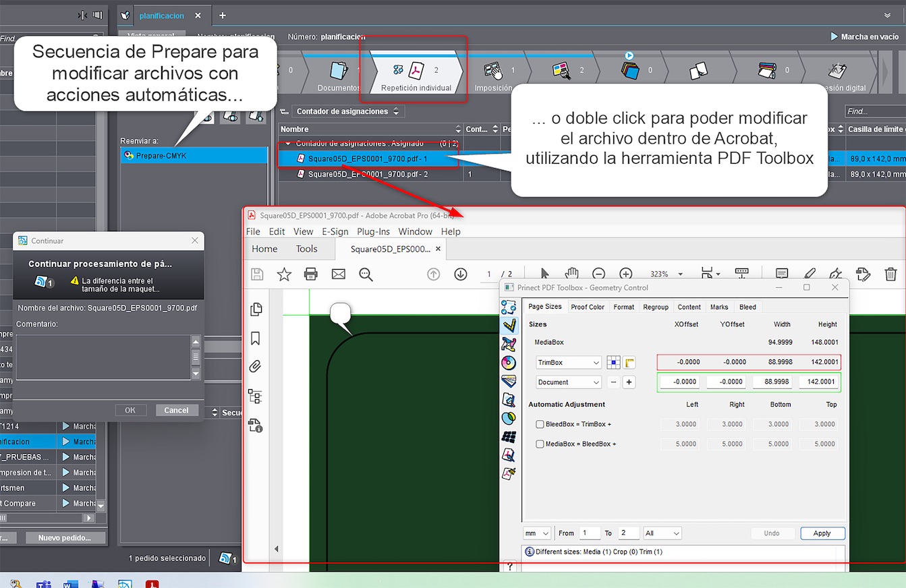
Task: Click the Document Width field showing 88.9998
Action: tap(773, 382)
